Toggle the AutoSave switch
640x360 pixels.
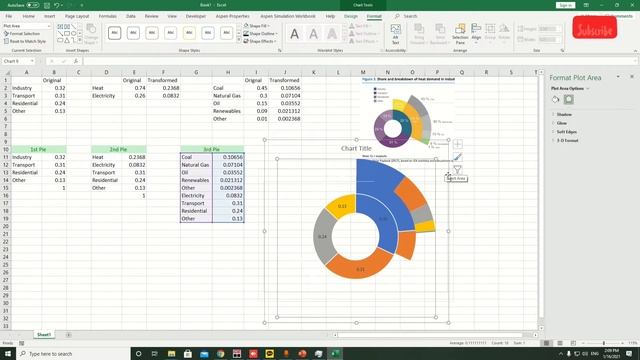33,5
